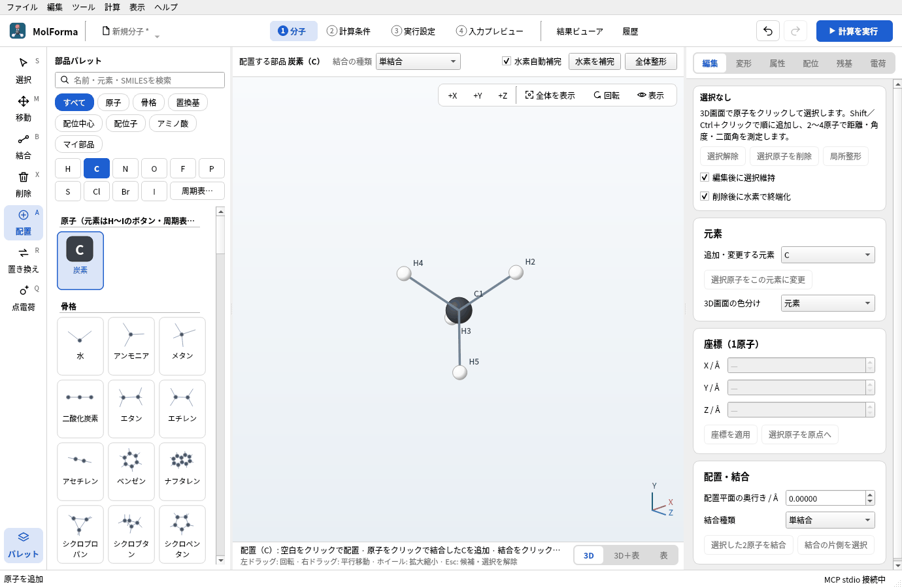The width and height of the screenshot is (902, 588).
Task: Click the 全体整形 button
Action: [x=651, y=61]
